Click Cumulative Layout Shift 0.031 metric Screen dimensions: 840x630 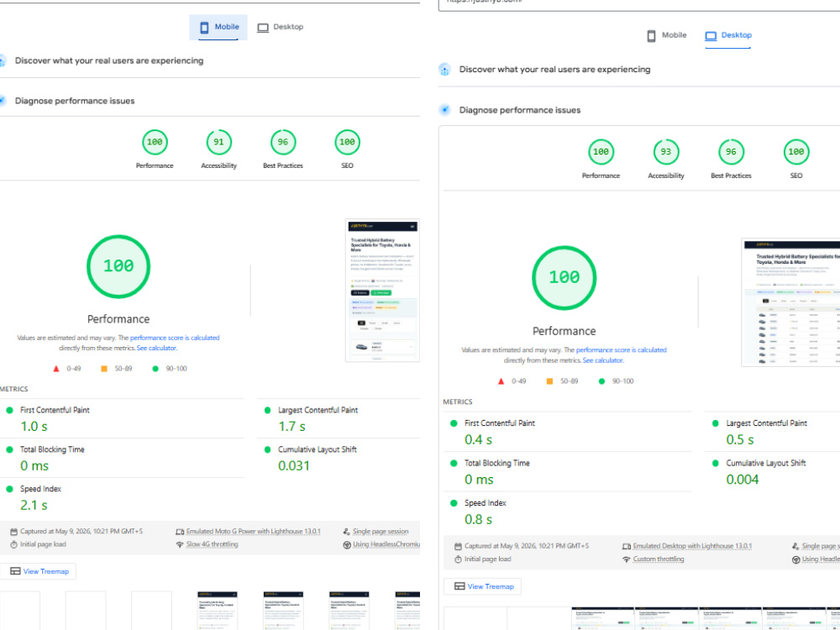[x=339, y=458]
